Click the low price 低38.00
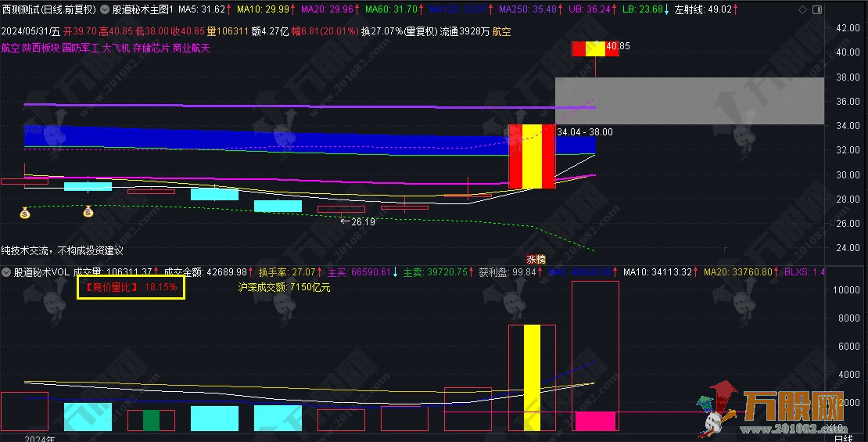This screenshot has width=868, height=442. (152, 31)
